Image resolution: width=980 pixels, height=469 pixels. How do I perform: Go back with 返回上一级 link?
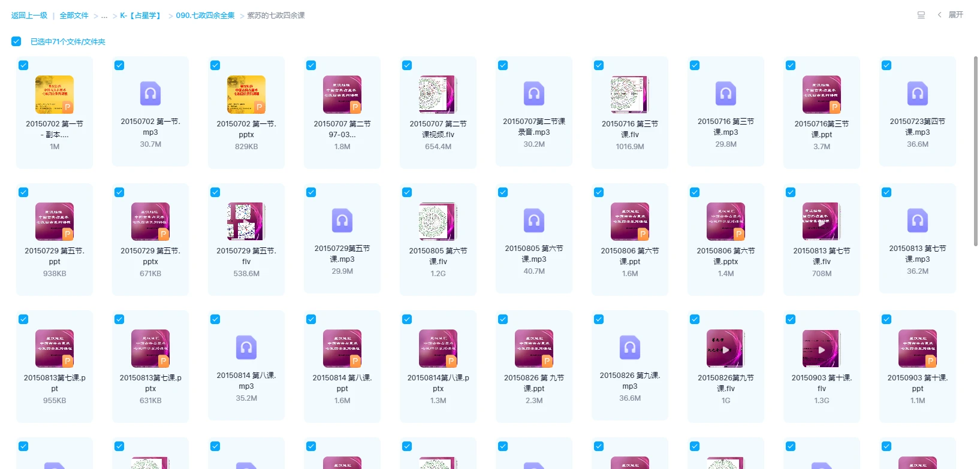[29, 16]
